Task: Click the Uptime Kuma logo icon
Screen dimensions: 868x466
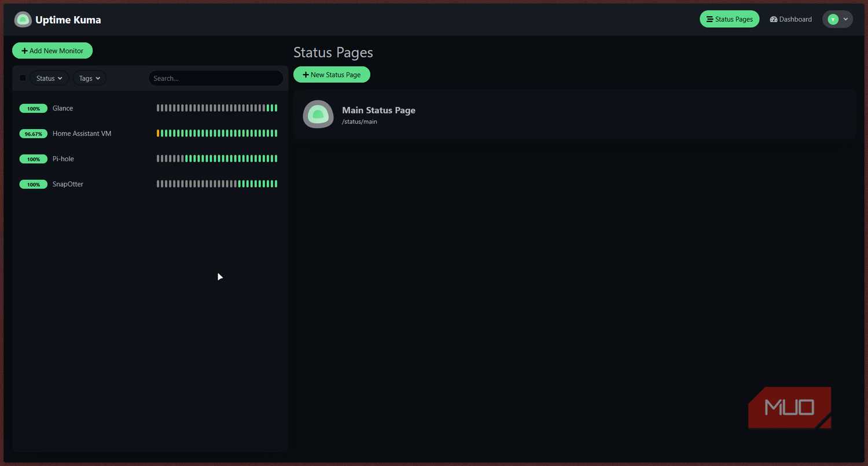Action: coord(23,20)
